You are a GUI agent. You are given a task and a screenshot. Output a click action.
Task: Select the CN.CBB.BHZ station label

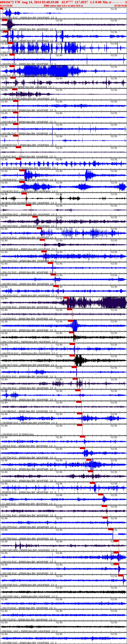pyautogui.click(x=28, y=412)
